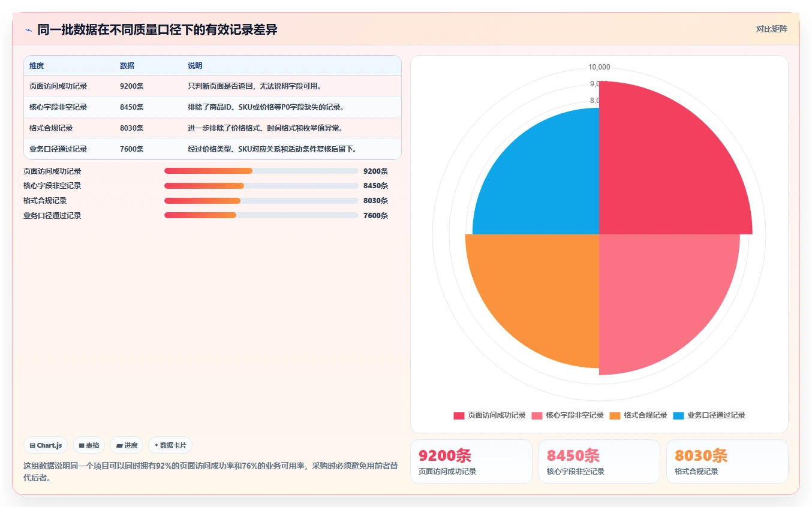This screenshot has height=507, width=812.
Task: Click the 业务口径通过记录 progress bar
Action: 261,215
